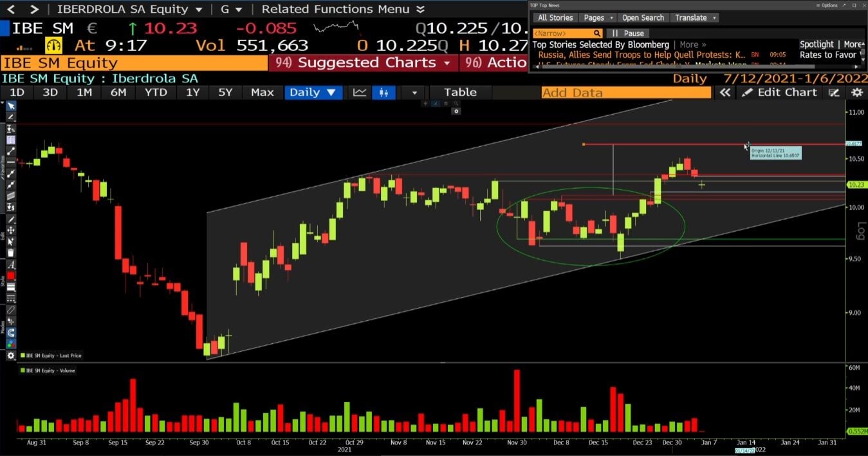Open the dashed line style option
This screenshot has width=868, height=456.
[11, 297]
